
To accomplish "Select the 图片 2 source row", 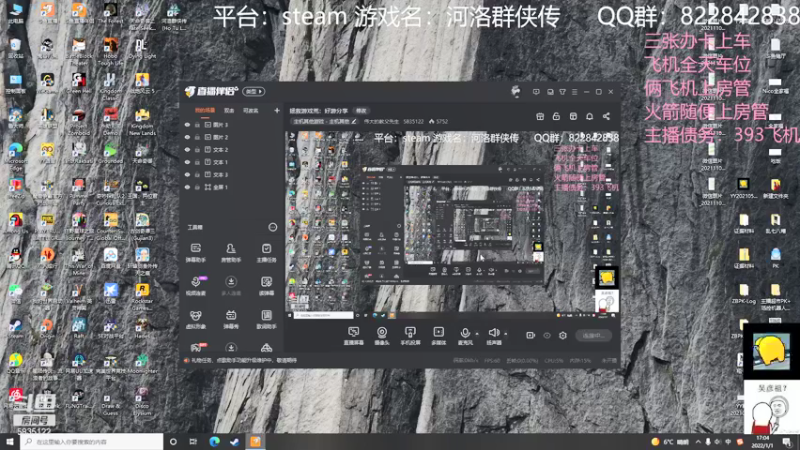I will tap(232, 137).
